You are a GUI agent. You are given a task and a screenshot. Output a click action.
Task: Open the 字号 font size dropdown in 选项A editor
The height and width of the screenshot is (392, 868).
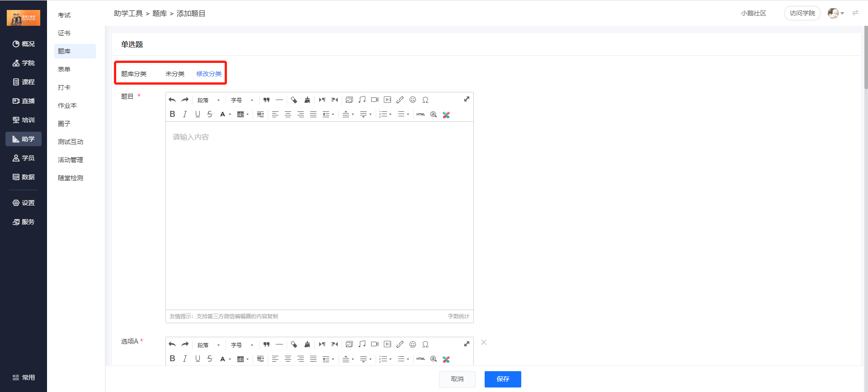pos(242,345)
